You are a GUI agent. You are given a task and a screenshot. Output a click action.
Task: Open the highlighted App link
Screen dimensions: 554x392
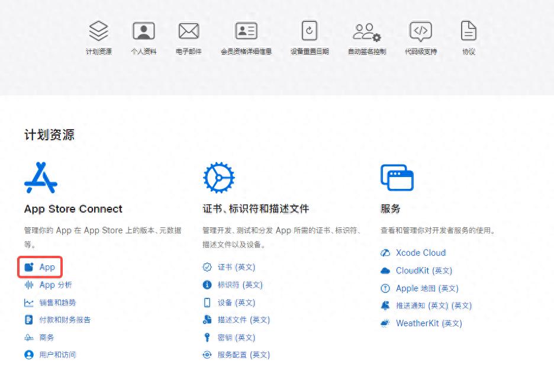[47, 267]
